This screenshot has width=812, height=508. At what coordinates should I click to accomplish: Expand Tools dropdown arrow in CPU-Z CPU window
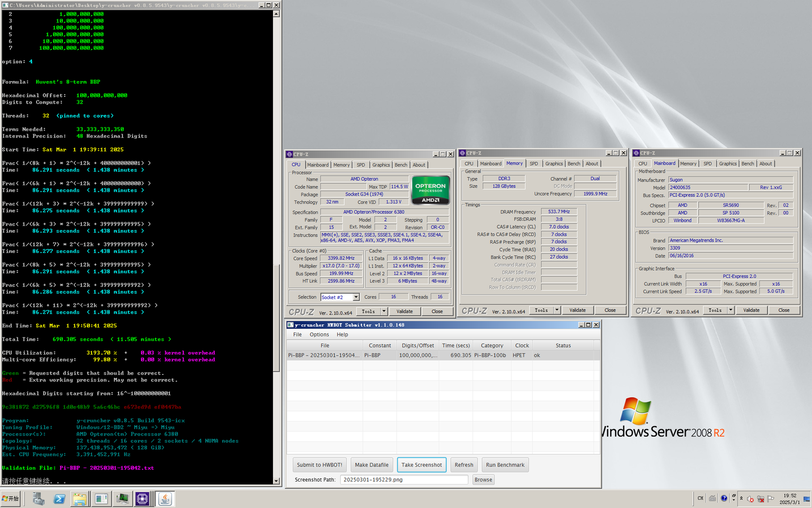(384, 311)
